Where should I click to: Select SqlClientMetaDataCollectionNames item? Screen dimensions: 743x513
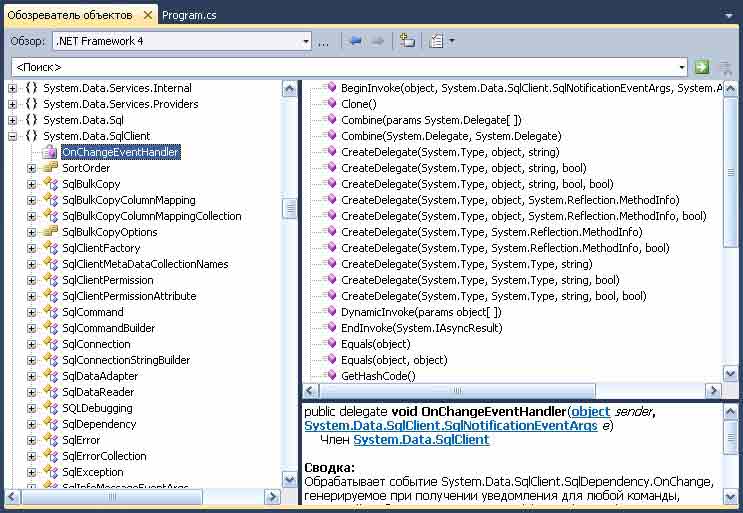pos(145,264)
